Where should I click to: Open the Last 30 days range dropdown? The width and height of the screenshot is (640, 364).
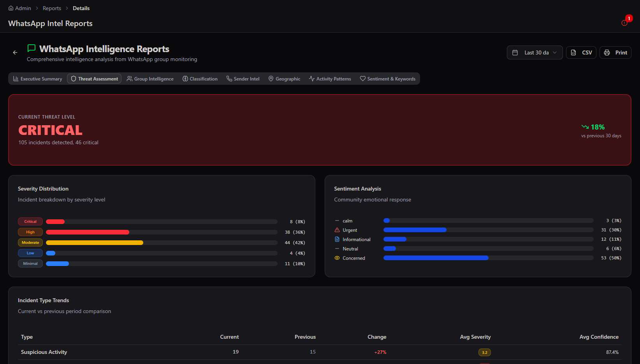(x=535, y=52)
